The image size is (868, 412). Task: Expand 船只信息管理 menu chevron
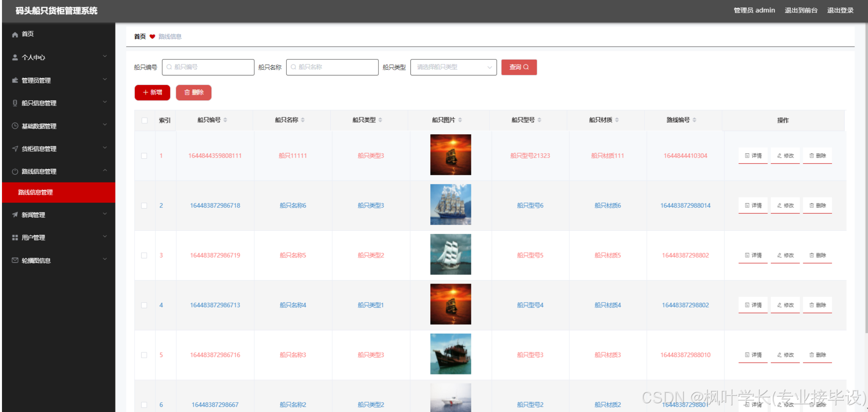point(105,102)
